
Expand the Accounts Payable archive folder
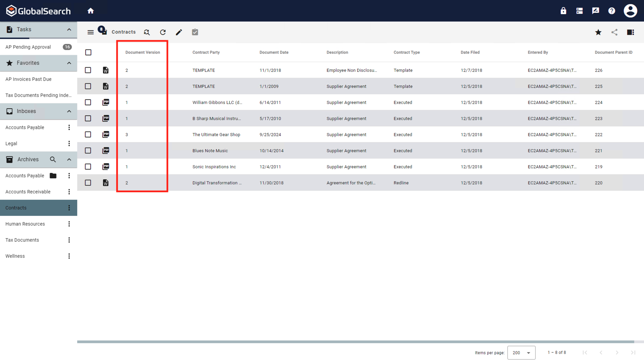click(x=53, y=176)
